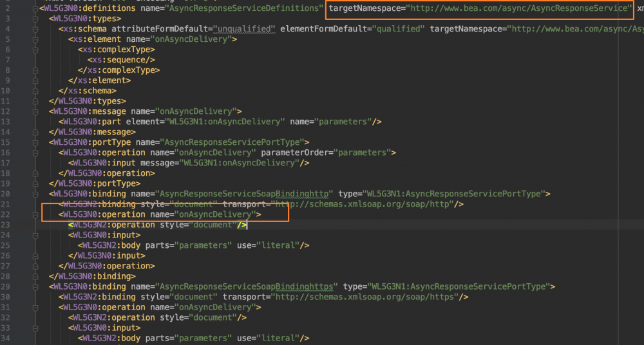Collapse the fold at line 2 definitions
Screen dimensions: 644x345
pos(35,8)
